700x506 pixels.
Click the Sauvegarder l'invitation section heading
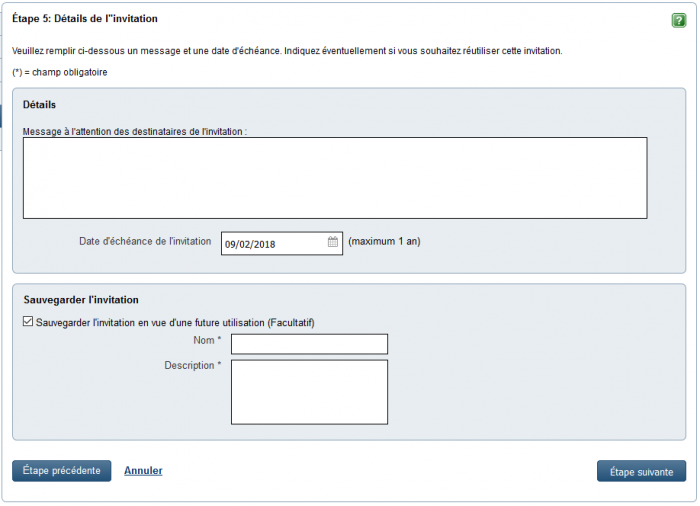coord(81,300)
